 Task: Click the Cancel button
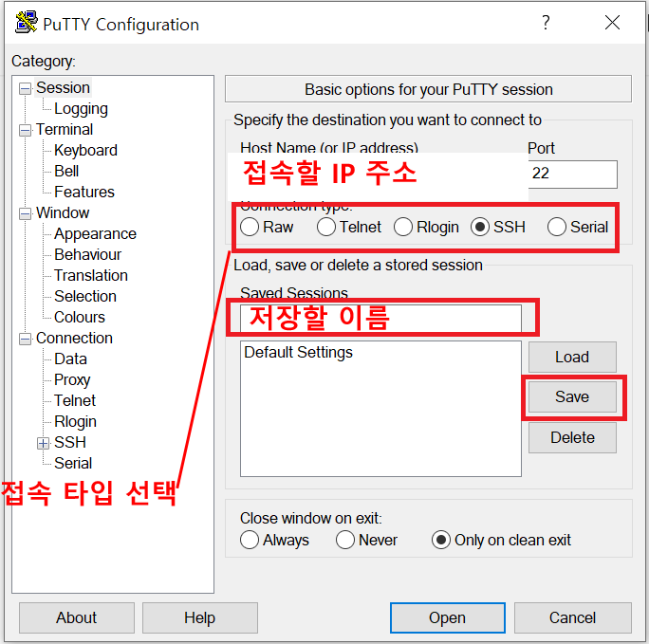click(573, 617)
